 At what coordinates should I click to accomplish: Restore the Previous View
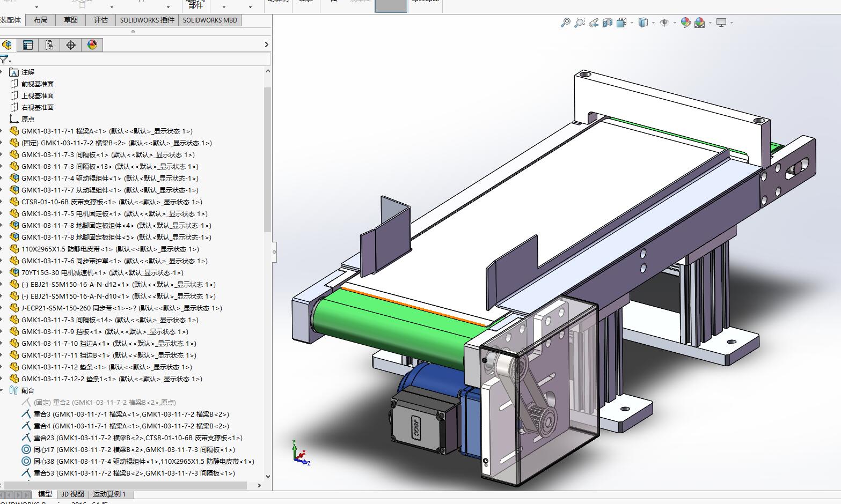(x=593, y=23)
